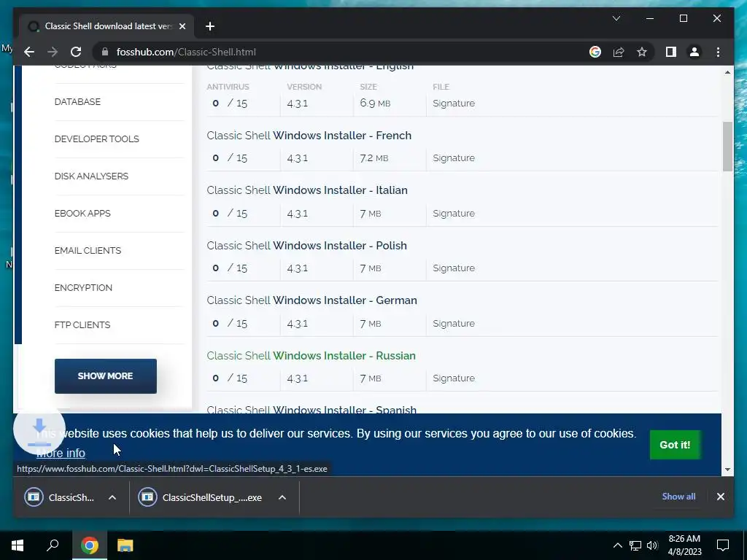Image resolution: width=747 pixels, height=560 pixels.
Task: Accept cookies with Got it! button
Action: (675, 445)
